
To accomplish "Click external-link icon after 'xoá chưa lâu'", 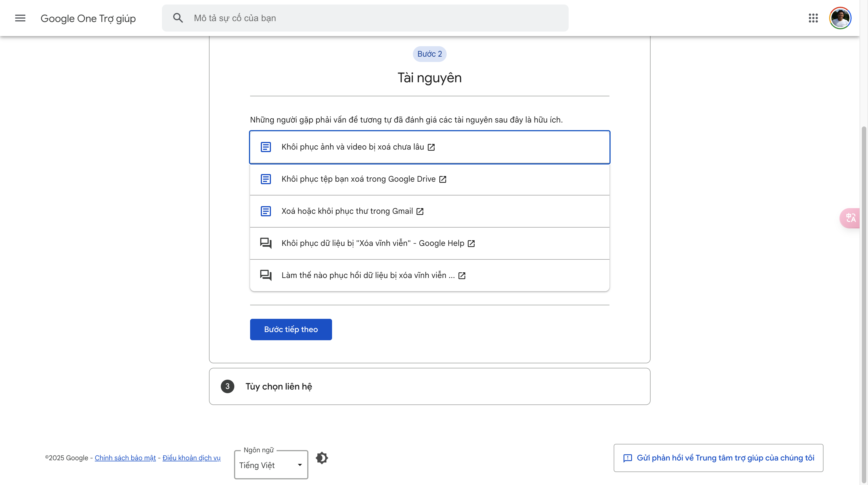I will pos(431,147).
